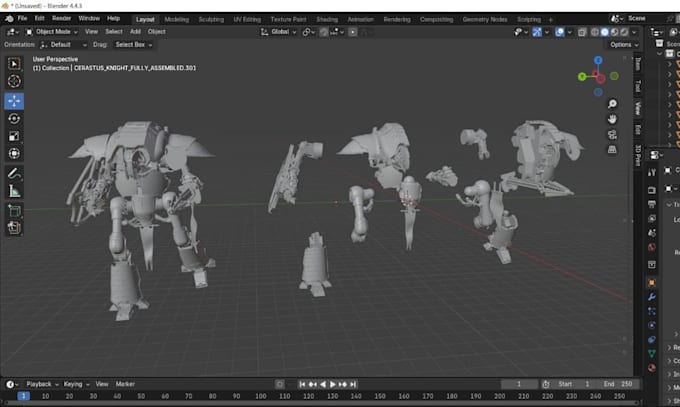680x407 pixels.
Task: Open the Orientation Default dropdown
Action: click(63, 45)
